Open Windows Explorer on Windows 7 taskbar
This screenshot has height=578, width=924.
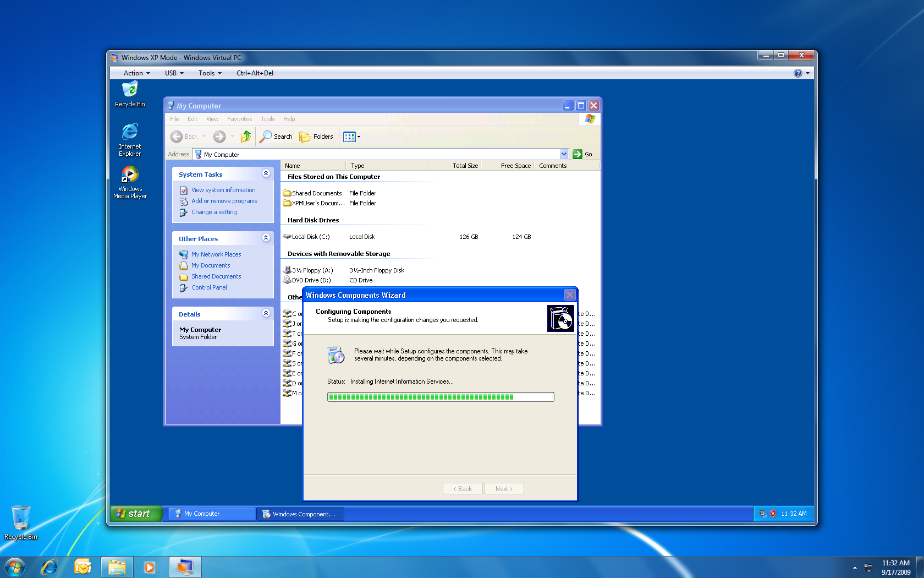tap(117, 567)
